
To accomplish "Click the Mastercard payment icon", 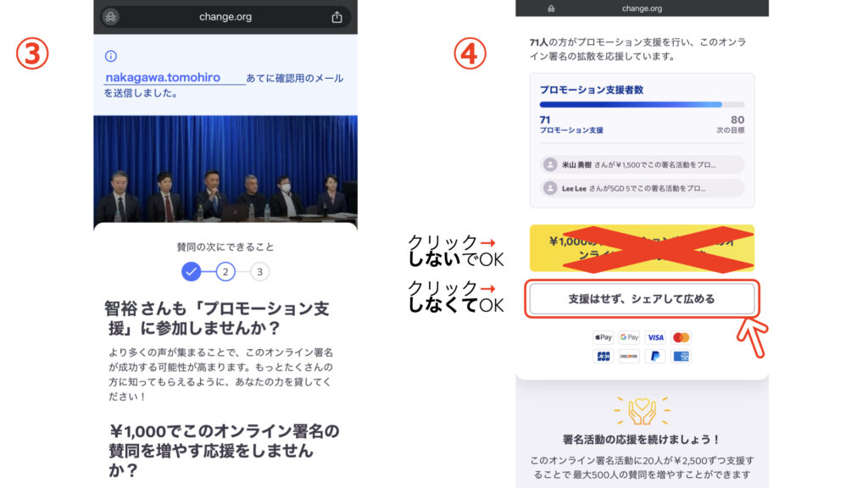I will [681, 337].
